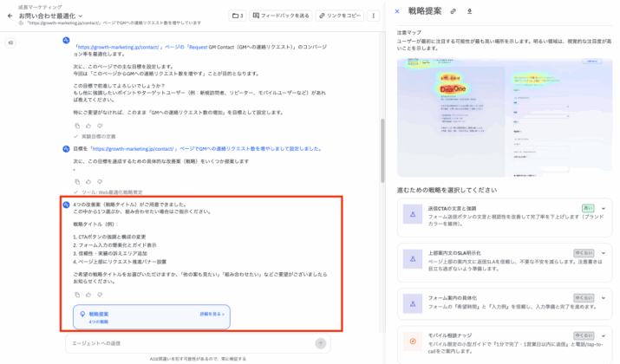Close the 戦略提案 side panel
The width and height of the screenshot is (620, 364).
[x=397, y=11]
